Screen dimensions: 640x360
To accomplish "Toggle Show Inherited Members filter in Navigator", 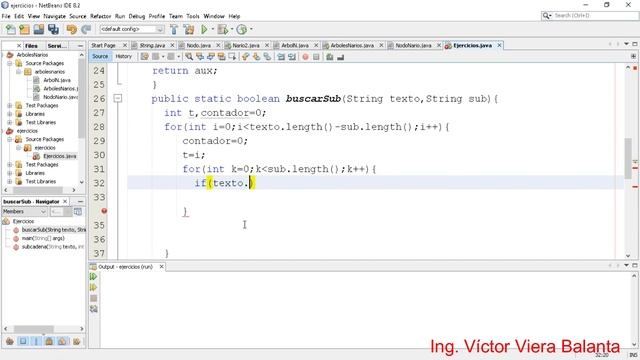I will [10, 341].
